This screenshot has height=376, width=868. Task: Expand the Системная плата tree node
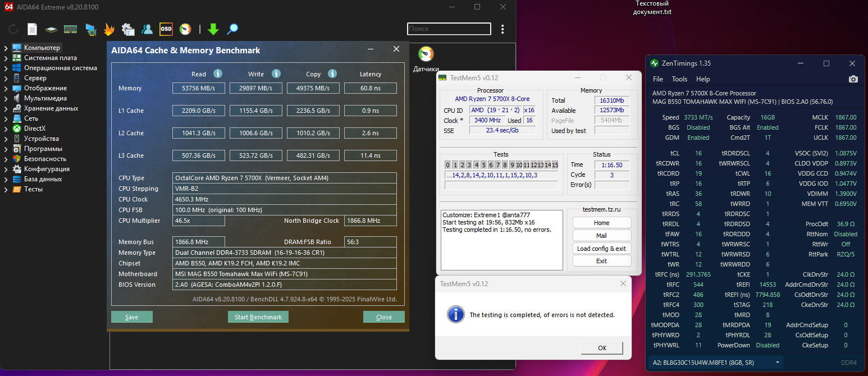click(x=6, y=58)
